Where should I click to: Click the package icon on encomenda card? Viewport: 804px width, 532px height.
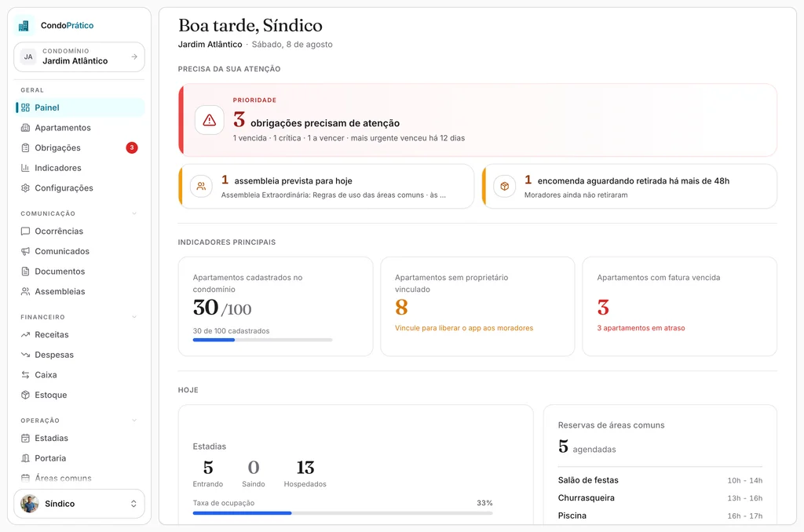click(x=505, y=186)
